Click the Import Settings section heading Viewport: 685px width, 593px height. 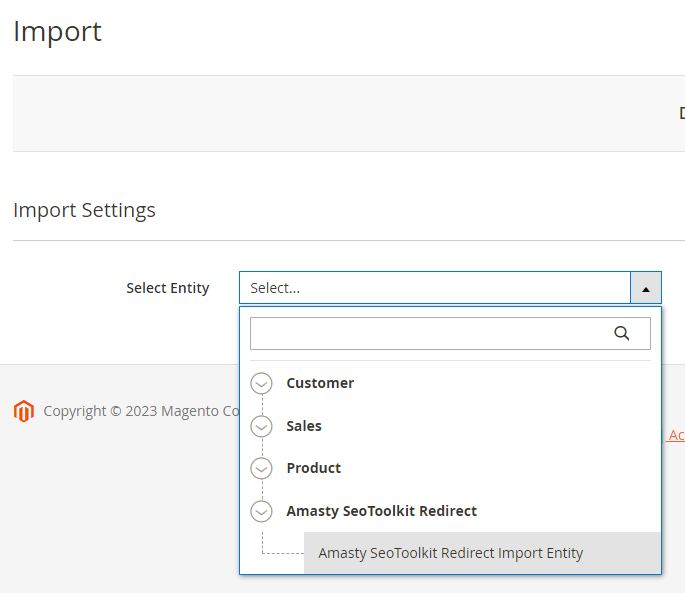pyautogui.click(x=84, y=210)
